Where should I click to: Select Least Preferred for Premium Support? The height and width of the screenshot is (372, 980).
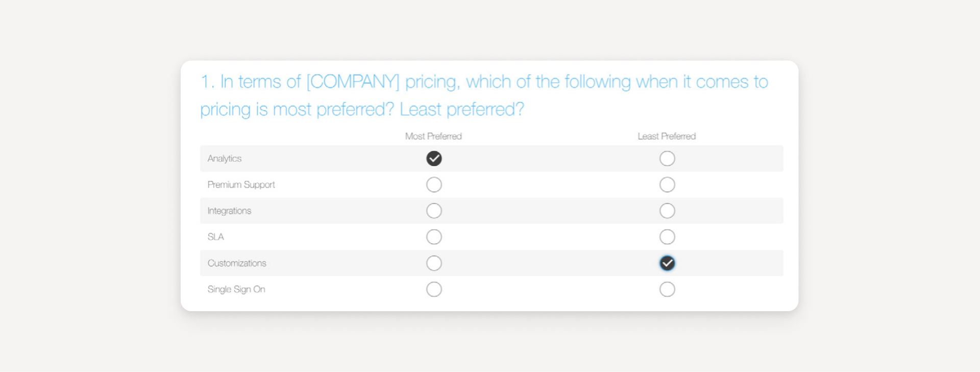(x=667, y=184)
